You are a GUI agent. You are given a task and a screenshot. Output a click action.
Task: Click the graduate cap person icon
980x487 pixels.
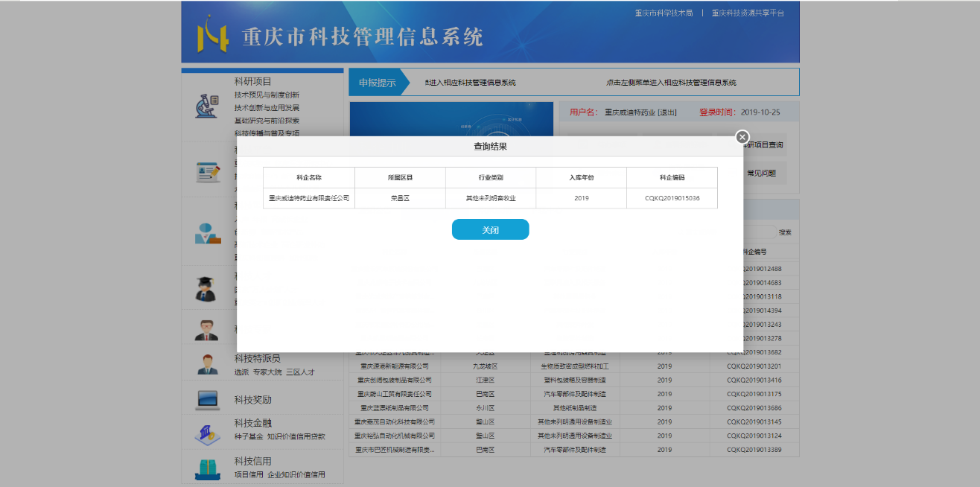click(x=206, y=288)
